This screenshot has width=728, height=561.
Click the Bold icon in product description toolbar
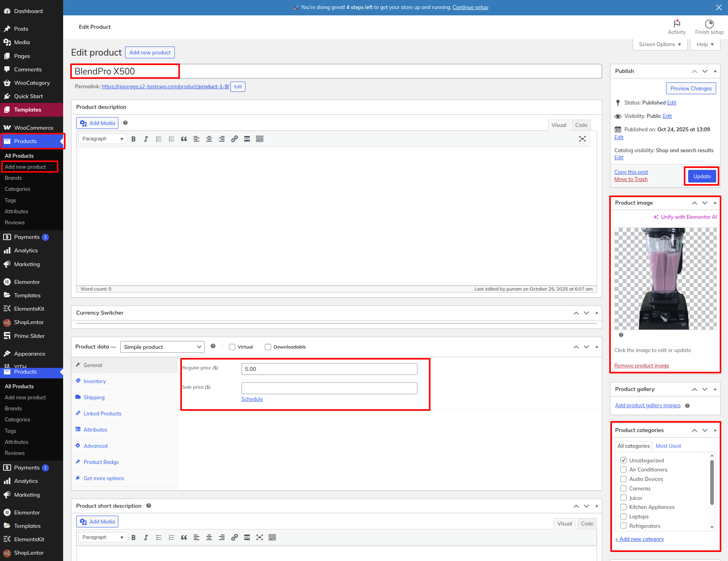(x=133, y=139)
